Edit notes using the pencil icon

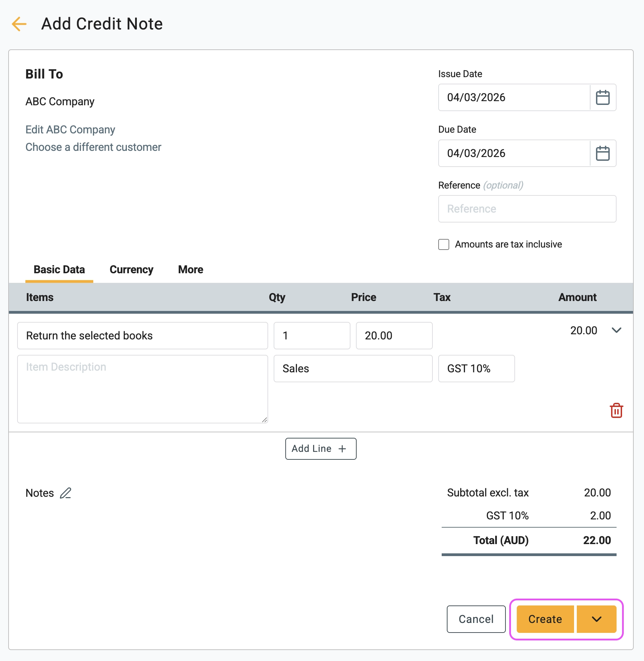coord(65,493)
